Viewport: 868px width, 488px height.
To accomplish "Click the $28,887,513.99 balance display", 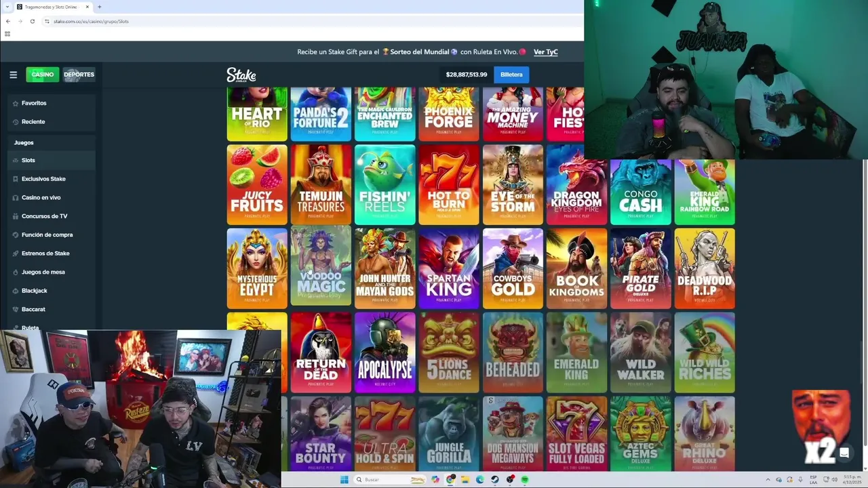I will tap(467, 75).
